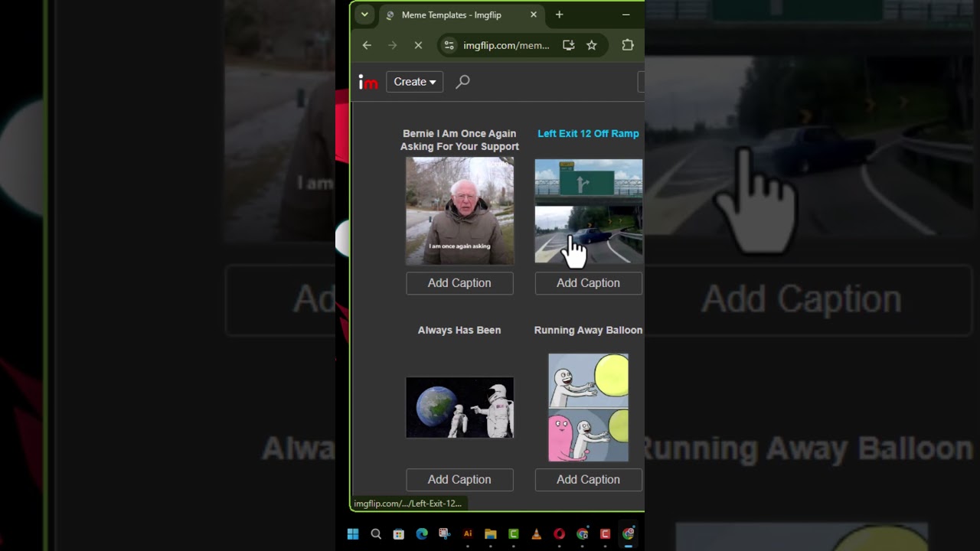Open File Explorer from the taskbar

[x=491, y=534]
